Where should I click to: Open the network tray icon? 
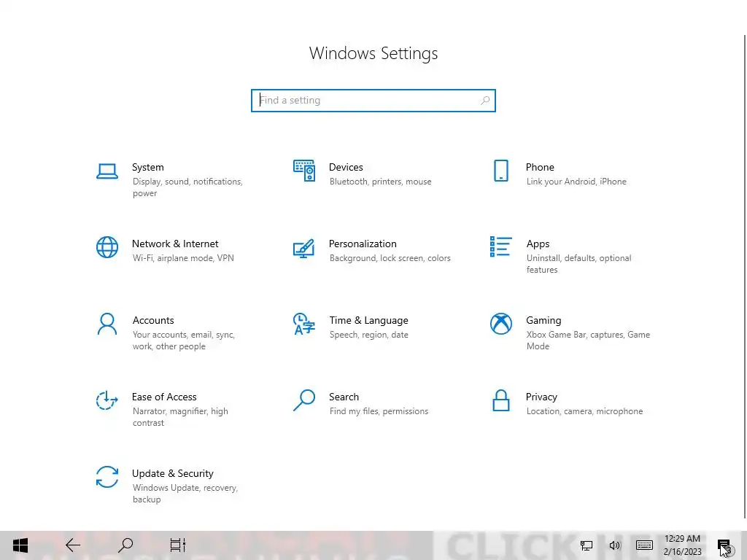[x=587, y=545]
